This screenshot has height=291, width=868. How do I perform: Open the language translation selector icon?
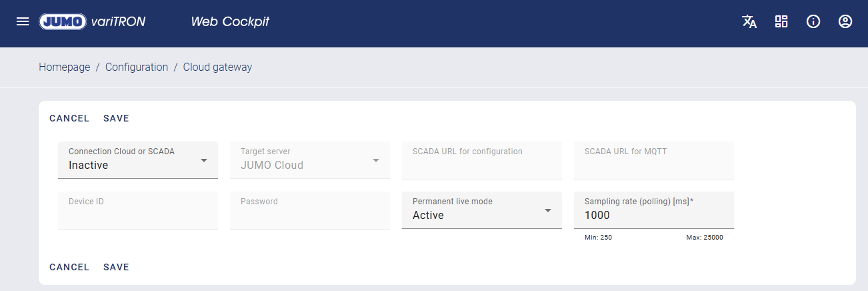pos(749,21)
